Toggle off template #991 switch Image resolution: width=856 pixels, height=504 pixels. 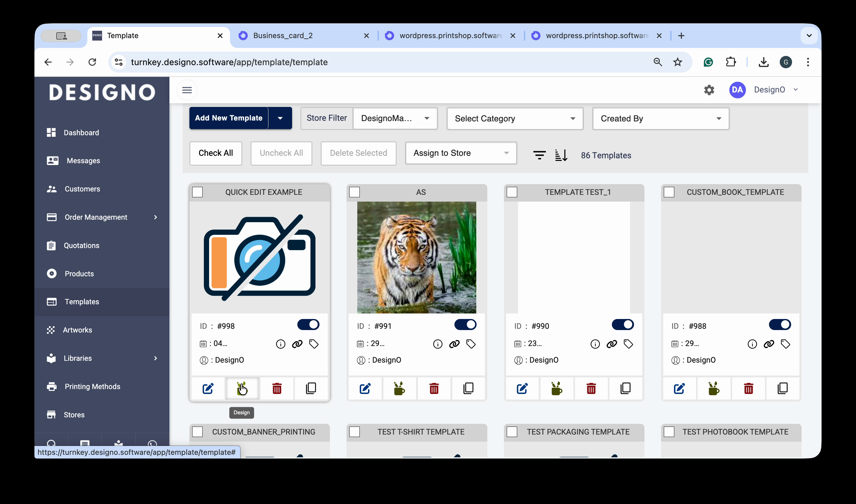coord(465,325)
